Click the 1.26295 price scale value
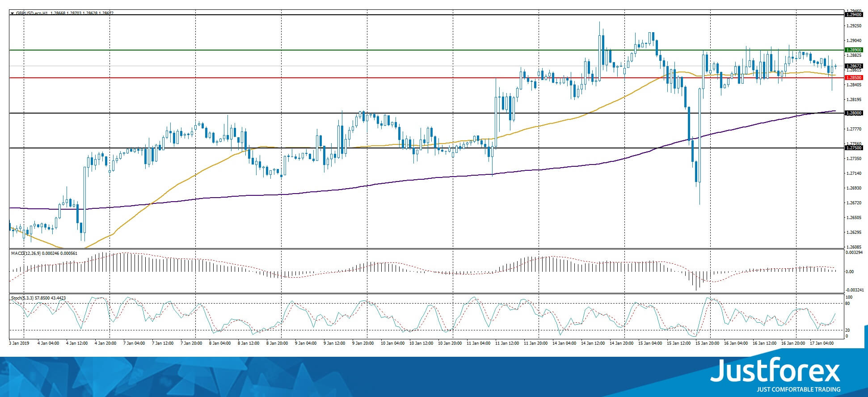The image size is (868, 397). point(854,232)
